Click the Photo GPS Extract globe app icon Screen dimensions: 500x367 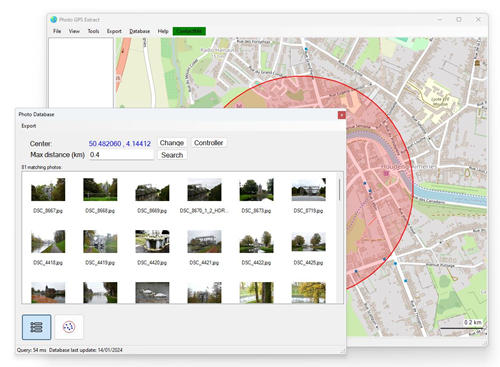[54, 20]
